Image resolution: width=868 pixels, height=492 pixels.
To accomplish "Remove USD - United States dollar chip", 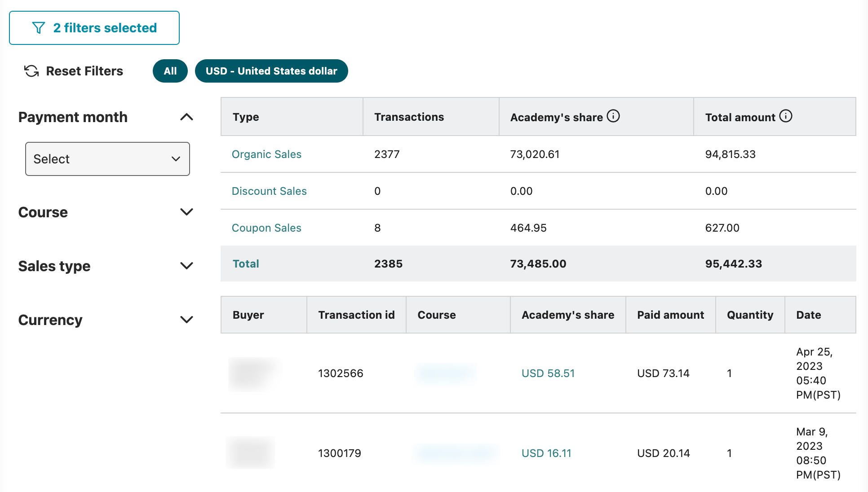I will (x=271, y=71).
